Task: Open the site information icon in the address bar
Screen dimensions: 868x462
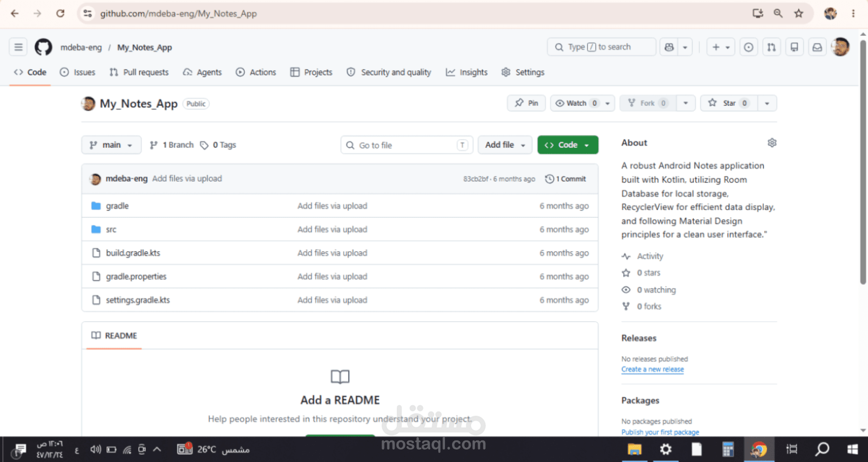Action: 88,13
